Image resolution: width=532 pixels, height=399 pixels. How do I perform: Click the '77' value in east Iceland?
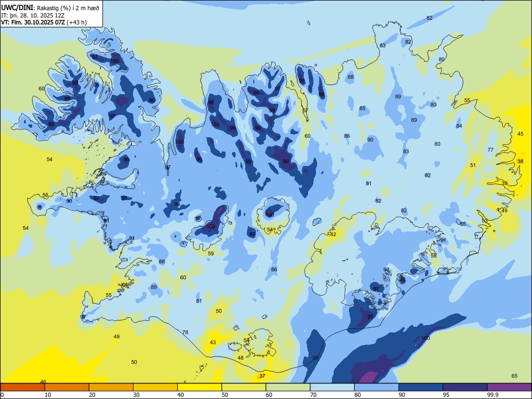point(491,149)
